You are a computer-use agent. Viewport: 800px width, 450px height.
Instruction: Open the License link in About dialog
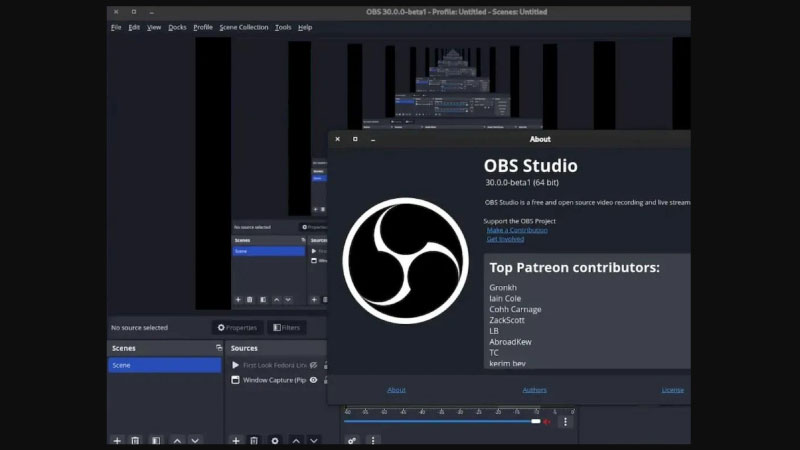click(672, 390)
